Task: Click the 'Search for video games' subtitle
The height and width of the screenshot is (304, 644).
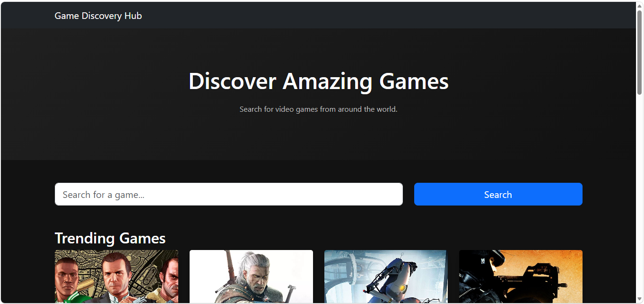Action: pyautogui.click(x=319, y=109)
